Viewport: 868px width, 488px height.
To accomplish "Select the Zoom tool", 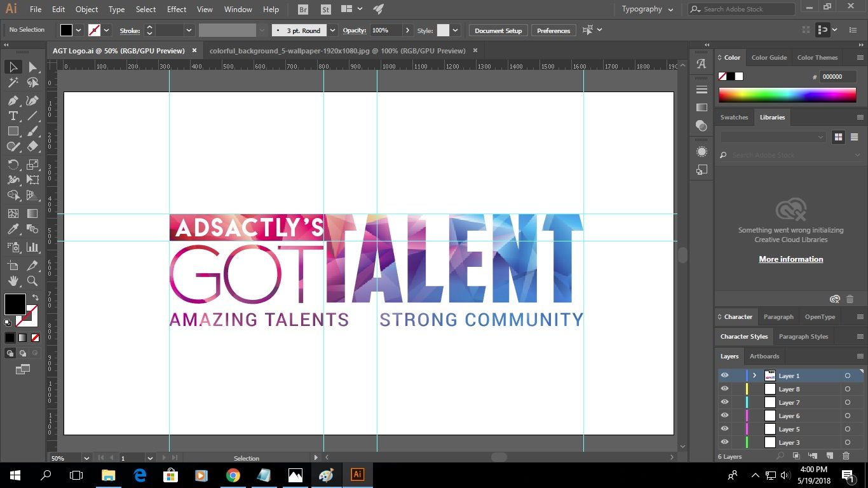I will (32, 281).
